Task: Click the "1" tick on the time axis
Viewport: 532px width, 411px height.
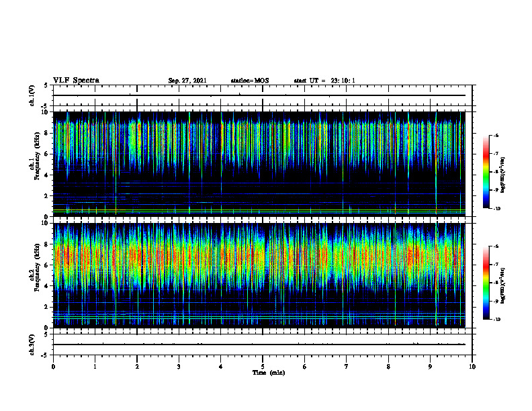Action: 95,367
